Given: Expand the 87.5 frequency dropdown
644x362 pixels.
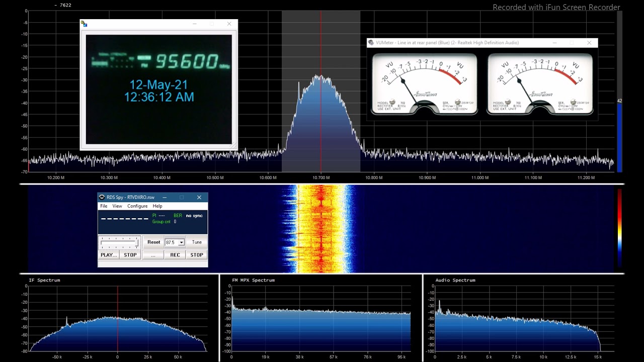Looking at the screenshot, I should pyautogui.click(x=181, y=242).
